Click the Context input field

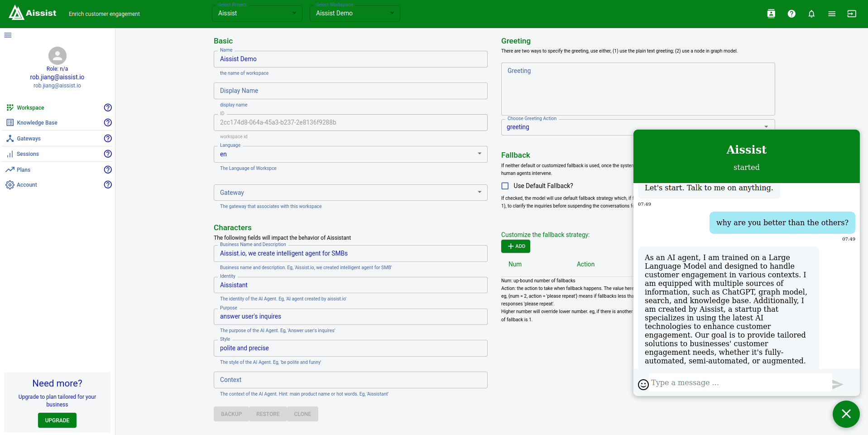click(350, 380)
